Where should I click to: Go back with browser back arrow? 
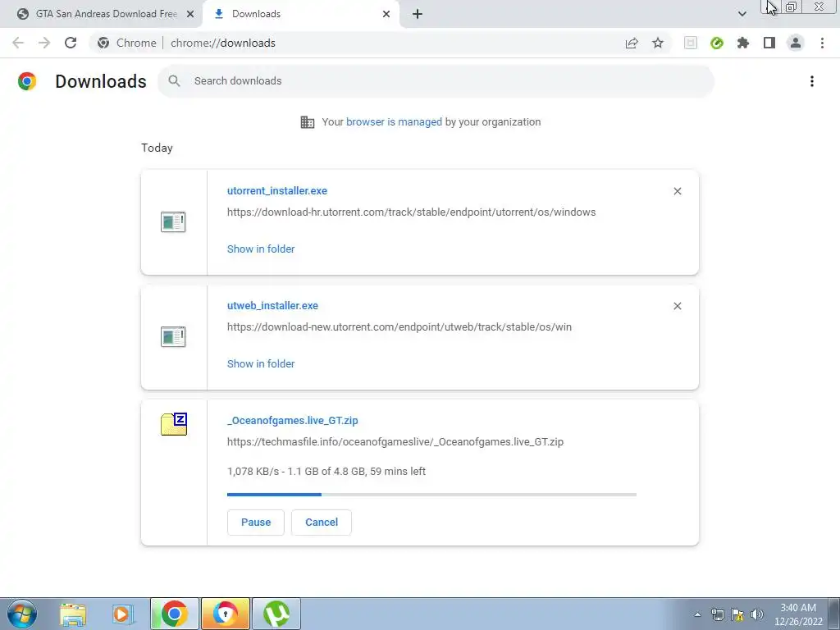point(18,43)
